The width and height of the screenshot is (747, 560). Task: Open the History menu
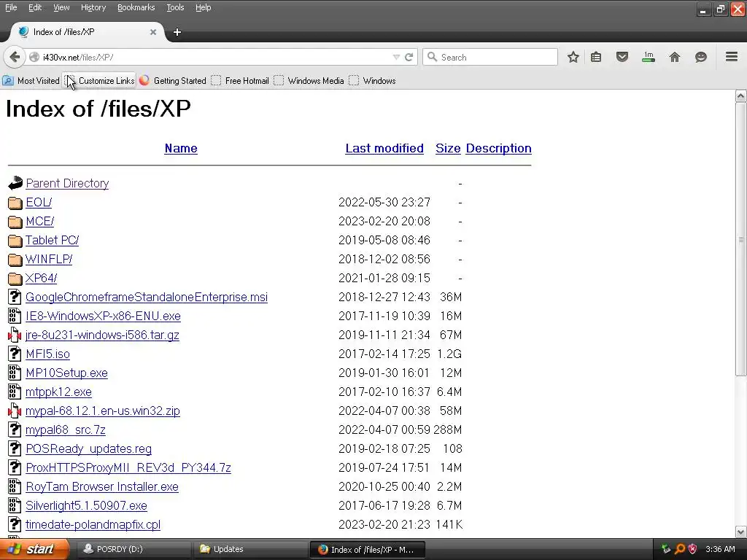click(93, 7)
